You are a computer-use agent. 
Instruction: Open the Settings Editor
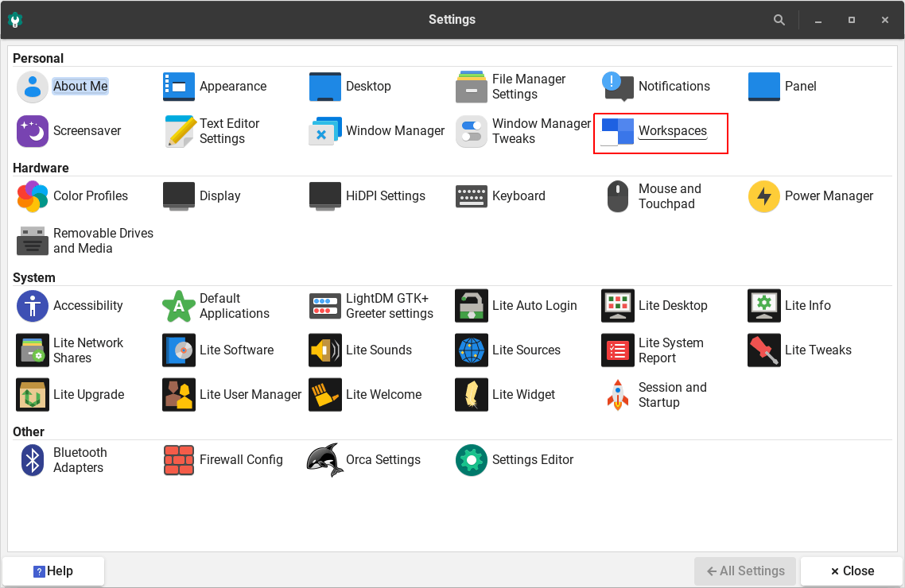(x=472, y=460)
